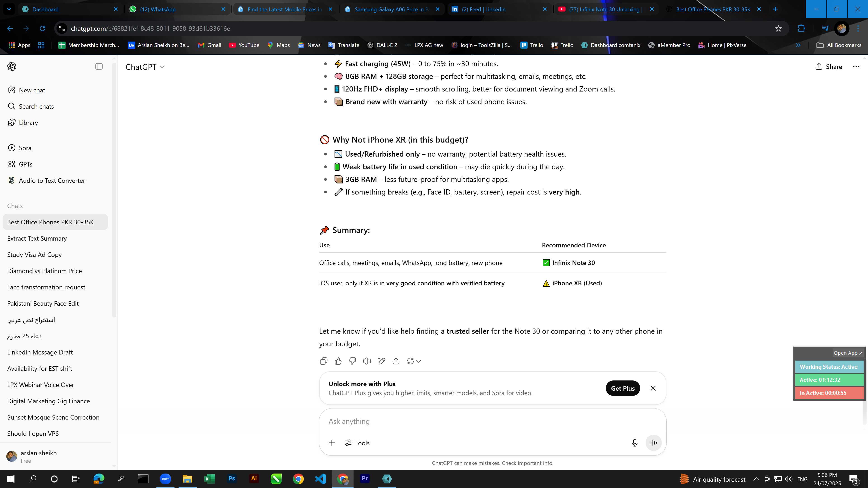
Task: Expand the hidden bookmarks chevron
Action: click(x=798, y=45)
